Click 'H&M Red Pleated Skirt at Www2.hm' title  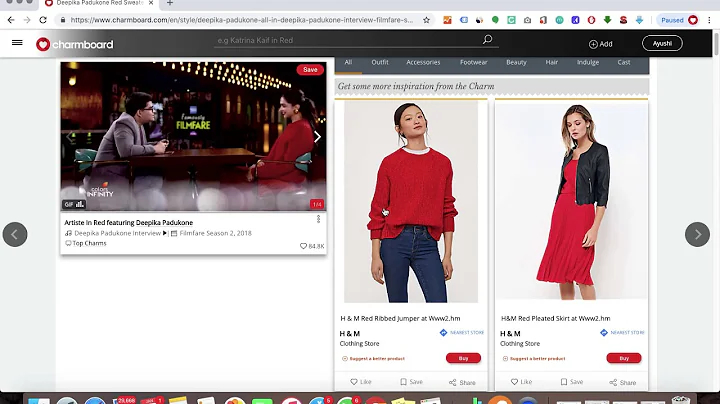pos(556,318)
